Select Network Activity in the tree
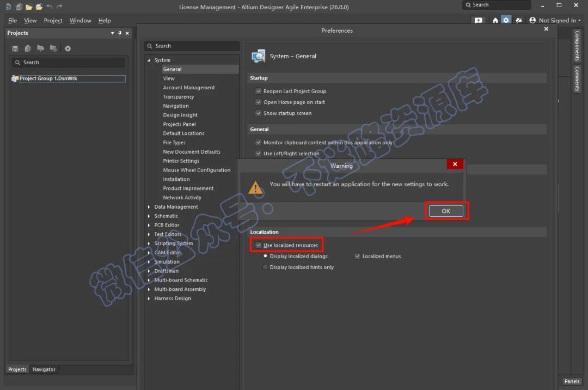 click(x=182, y=198)
